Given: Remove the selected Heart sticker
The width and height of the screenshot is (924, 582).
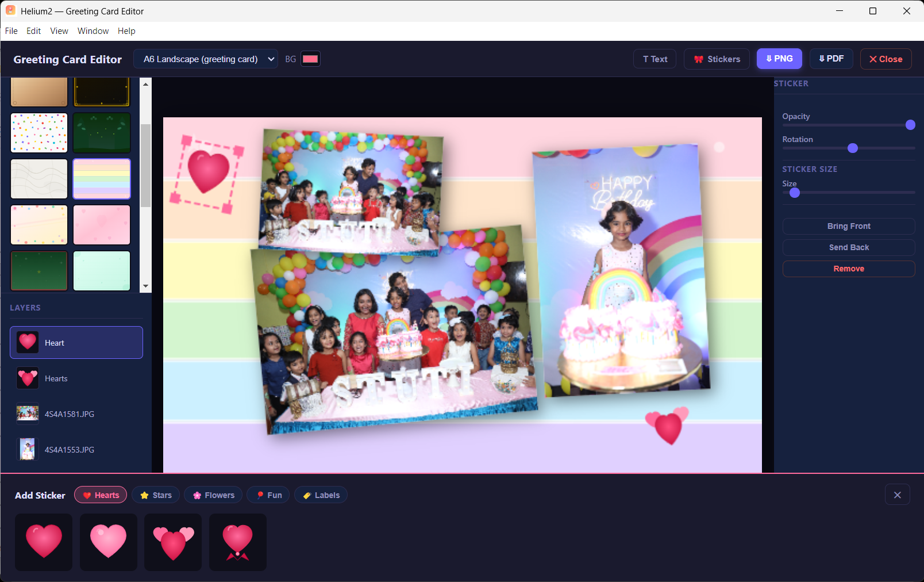Looking at the screenshot, I should [x=849, y=268].
